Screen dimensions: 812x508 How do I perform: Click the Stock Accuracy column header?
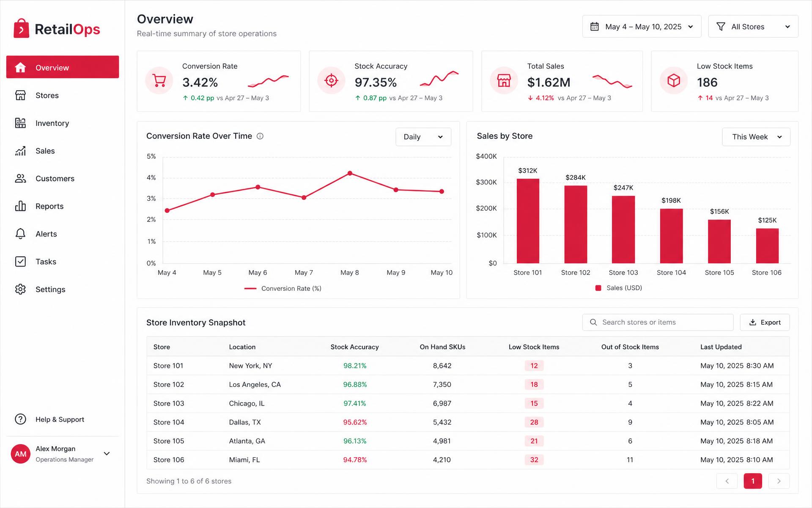click(354, 347)
